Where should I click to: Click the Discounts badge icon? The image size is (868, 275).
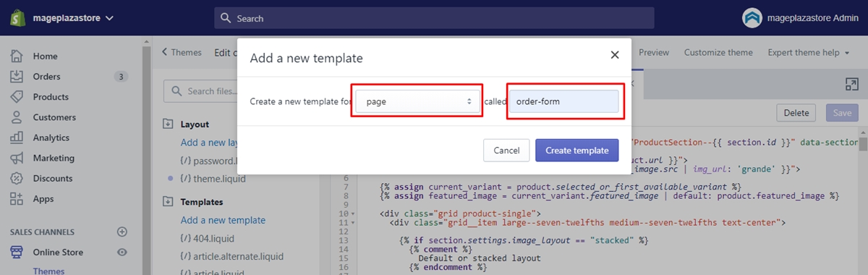pyautogui.click(x=17, y=178)
